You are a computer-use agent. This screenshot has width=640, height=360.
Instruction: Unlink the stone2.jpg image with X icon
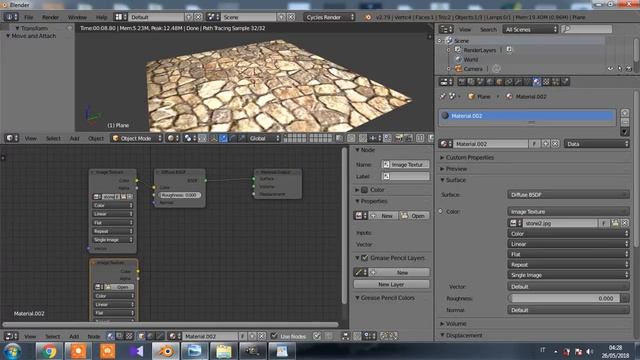click(624, 223)
